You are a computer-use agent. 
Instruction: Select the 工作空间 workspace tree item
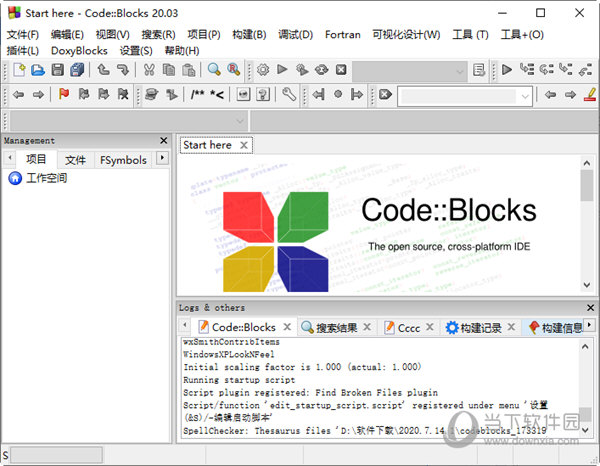[46, 179]
